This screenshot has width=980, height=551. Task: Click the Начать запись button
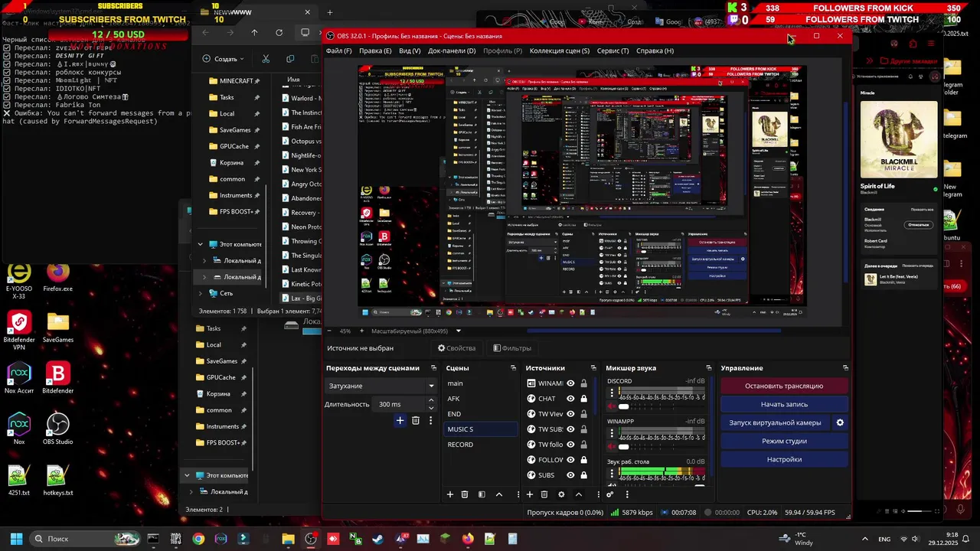(x=784, y=404)
